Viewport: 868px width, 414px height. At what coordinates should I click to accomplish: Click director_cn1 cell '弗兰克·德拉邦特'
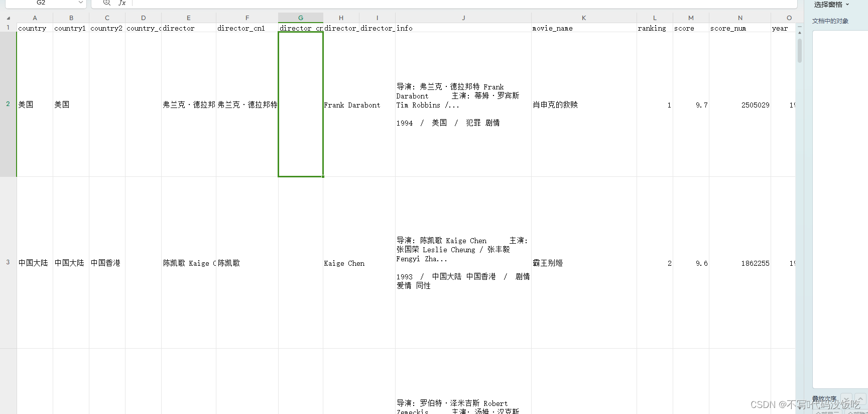click(247, 105)
